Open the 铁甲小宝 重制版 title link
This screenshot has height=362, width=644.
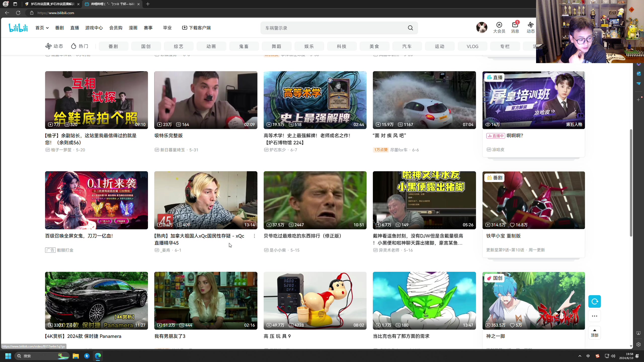click(x=503, y=236)
